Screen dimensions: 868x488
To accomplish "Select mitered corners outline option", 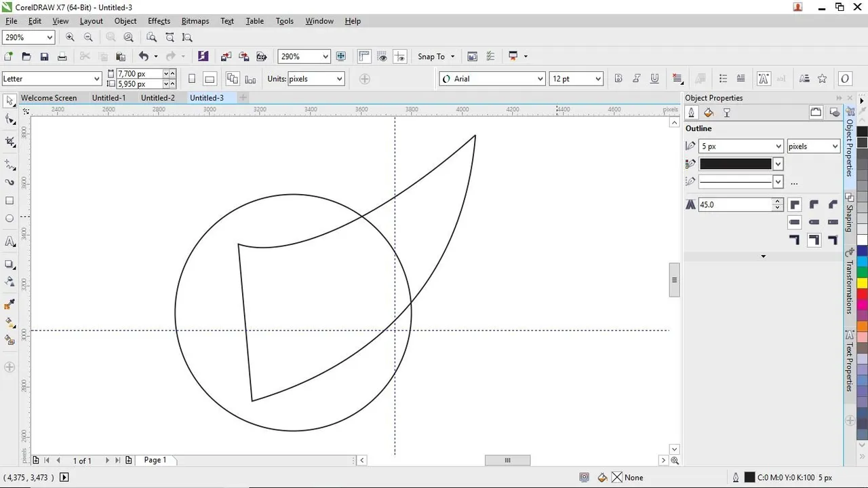I will pos(795,204).
